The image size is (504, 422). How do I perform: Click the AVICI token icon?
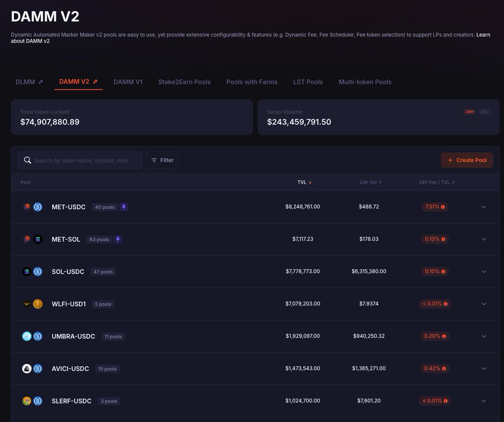[x=27, y=369]
